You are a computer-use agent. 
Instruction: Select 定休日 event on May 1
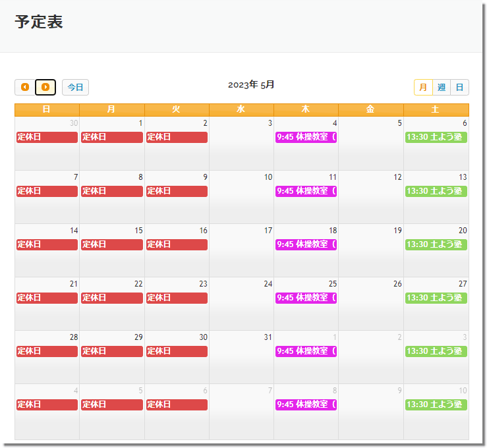pos(111,137)
